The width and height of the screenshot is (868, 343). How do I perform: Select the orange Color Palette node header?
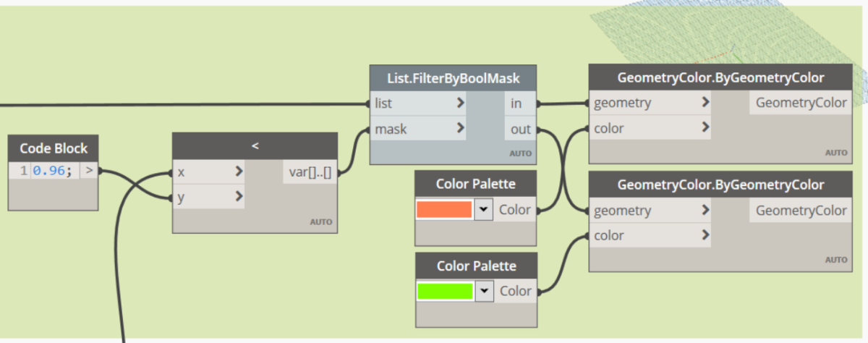point(477,184)
